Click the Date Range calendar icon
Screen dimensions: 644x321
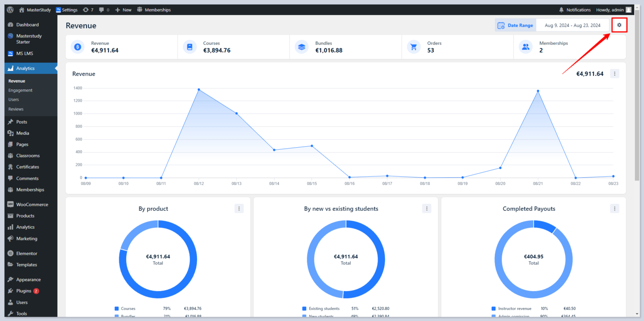501,25
